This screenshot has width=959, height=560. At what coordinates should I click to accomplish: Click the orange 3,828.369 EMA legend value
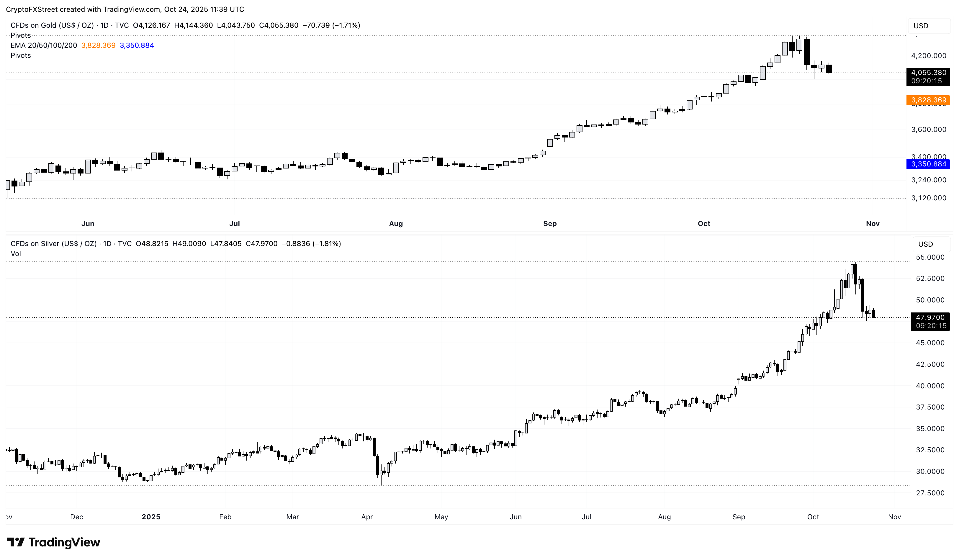pyautogui.click(x=98, y=45)
